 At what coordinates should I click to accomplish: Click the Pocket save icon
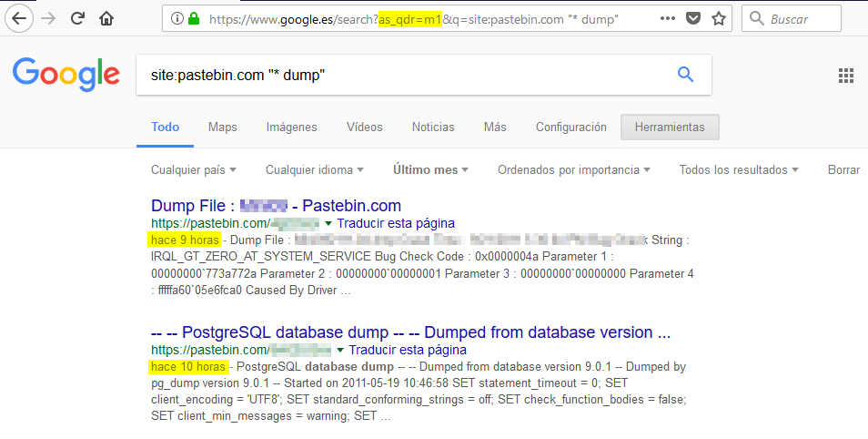693,18
